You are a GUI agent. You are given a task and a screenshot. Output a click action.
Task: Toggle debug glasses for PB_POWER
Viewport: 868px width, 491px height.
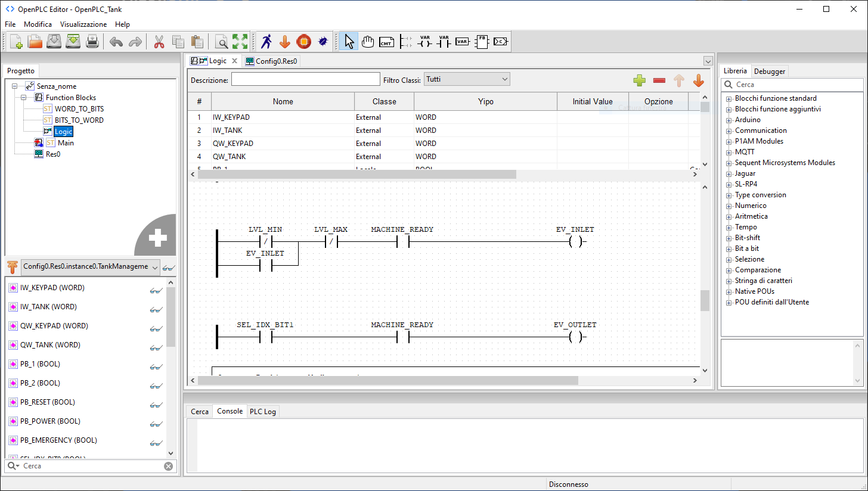point(156,424)
